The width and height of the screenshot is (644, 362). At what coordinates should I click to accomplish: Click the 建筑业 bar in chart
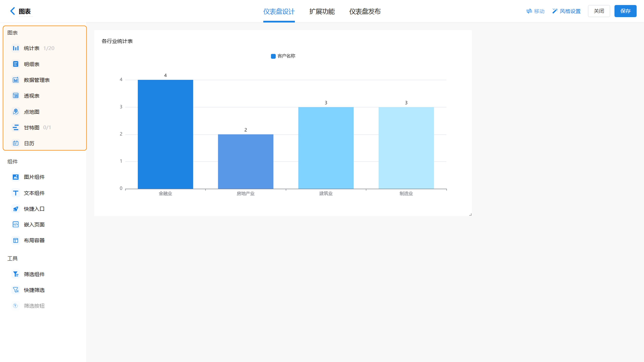326,148
